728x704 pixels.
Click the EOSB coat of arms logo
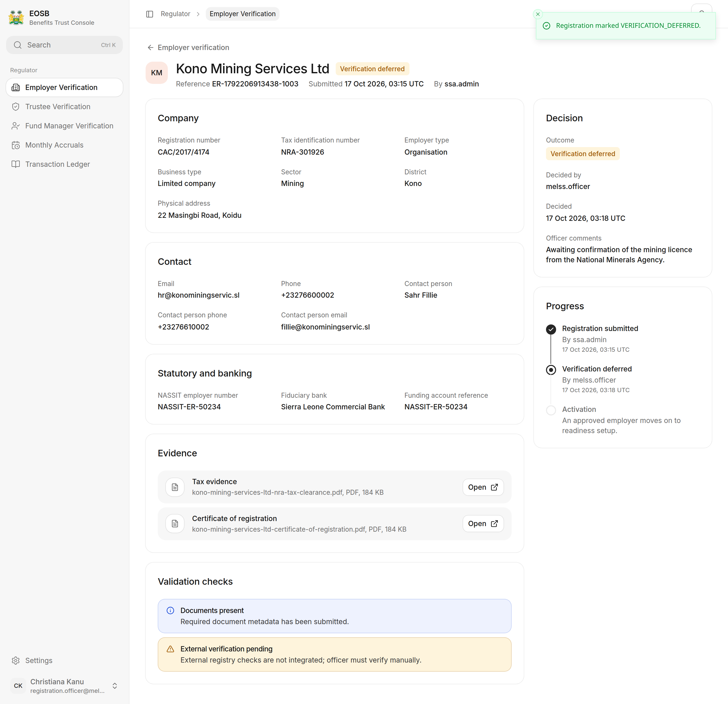[16, 18]
